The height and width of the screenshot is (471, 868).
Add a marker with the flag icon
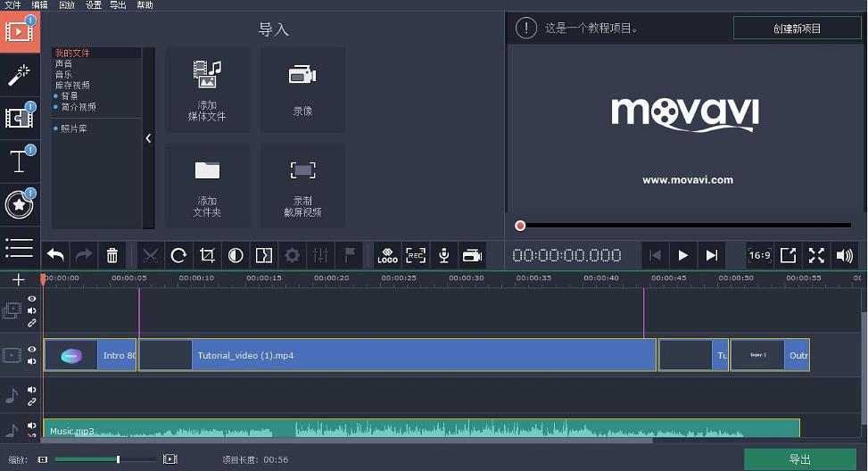click(x=350, y=255)
